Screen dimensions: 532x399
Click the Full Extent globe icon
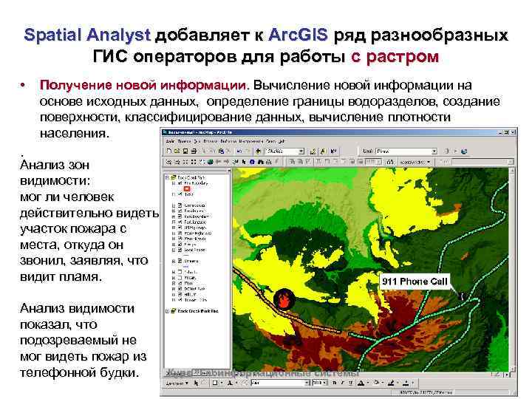coord(211,162)
